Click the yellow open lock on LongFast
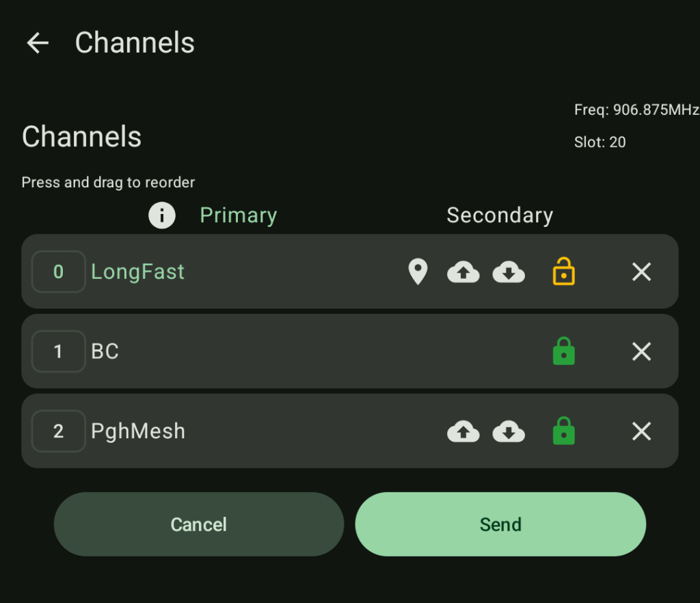The image size is (700, 603). tap(563, 272)
